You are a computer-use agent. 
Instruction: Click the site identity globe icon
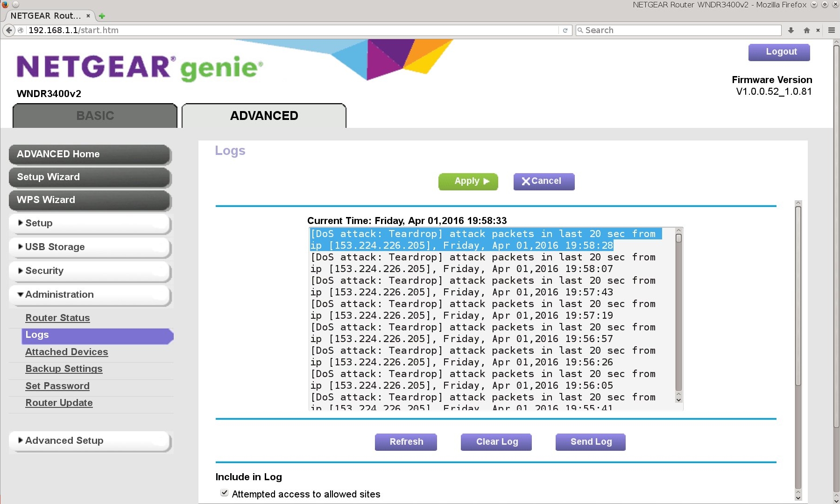(21, 30)
